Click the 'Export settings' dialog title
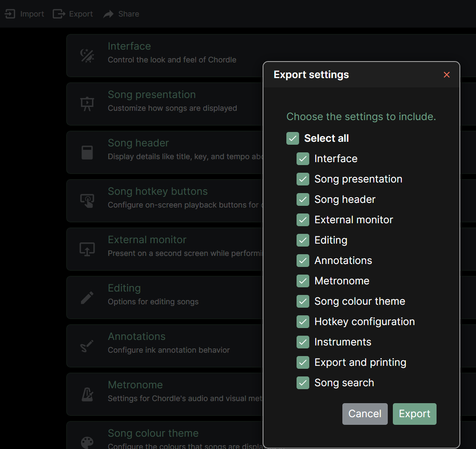 (x=311, y=75)
